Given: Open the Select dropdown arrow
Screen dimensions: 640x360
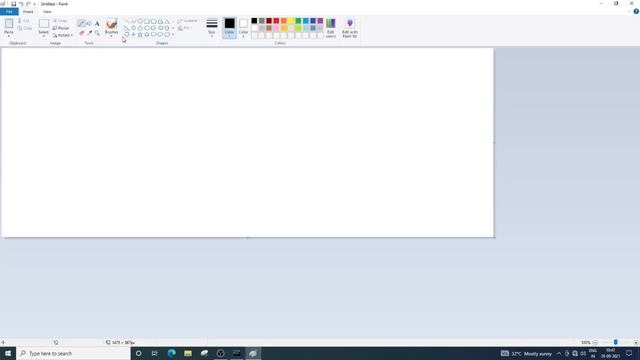Looking at the screenshot, I should [44, 36].
